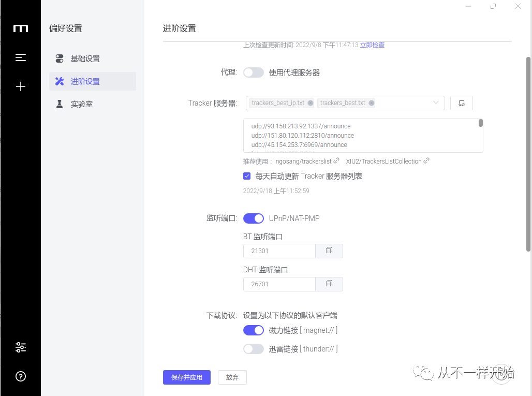The height and width of the screenshot is (396, 532).
Task: Close the Motrix window
Action: [518, 6]
